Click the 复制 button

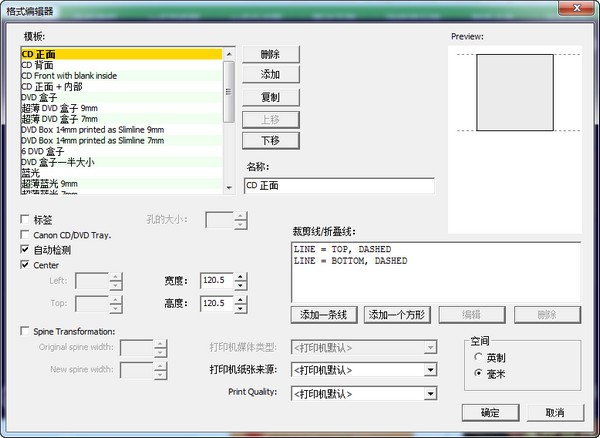tap(270, 97)
